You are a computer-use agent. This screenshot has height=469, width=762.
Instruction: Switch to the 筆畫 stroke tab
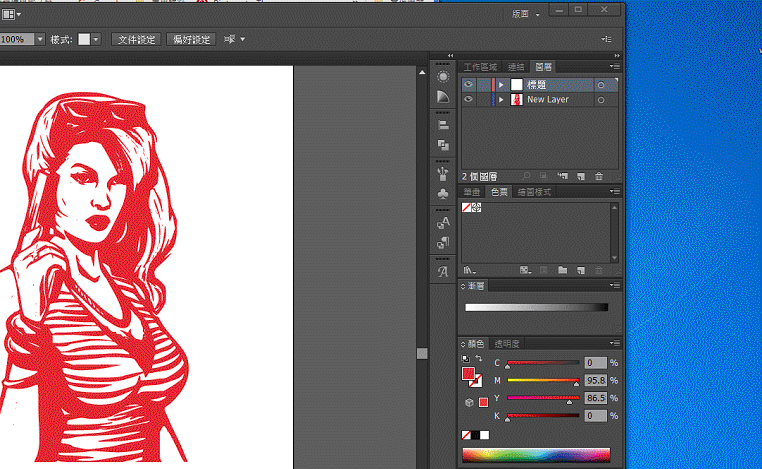[471, 192]
